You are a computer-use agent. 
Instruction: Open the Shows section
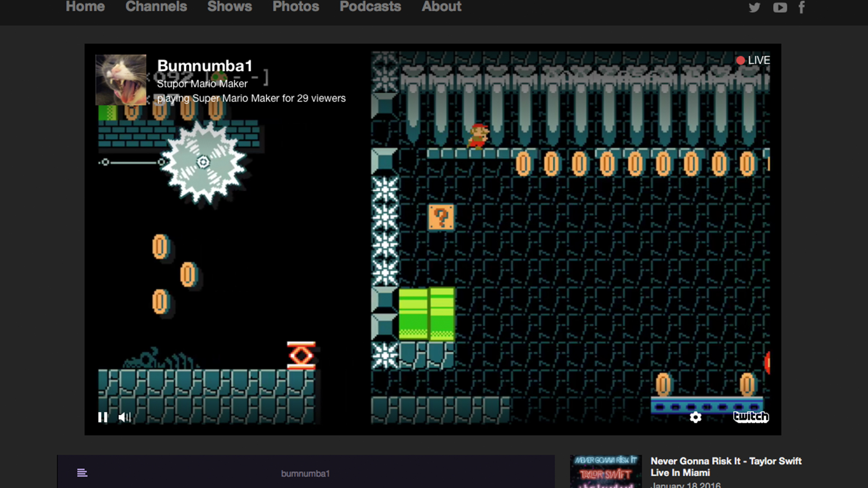230,6
